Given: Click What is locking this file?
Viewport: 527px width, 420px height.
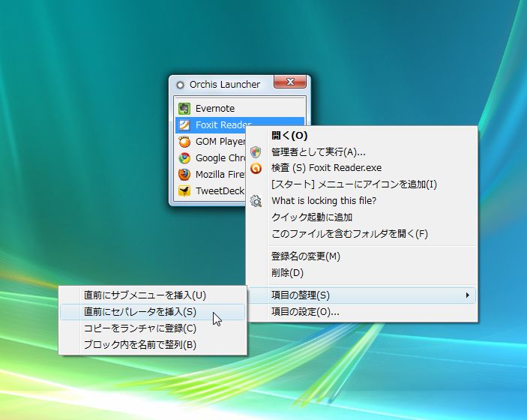Looking at the screenshot, I should tap(362, 201).
